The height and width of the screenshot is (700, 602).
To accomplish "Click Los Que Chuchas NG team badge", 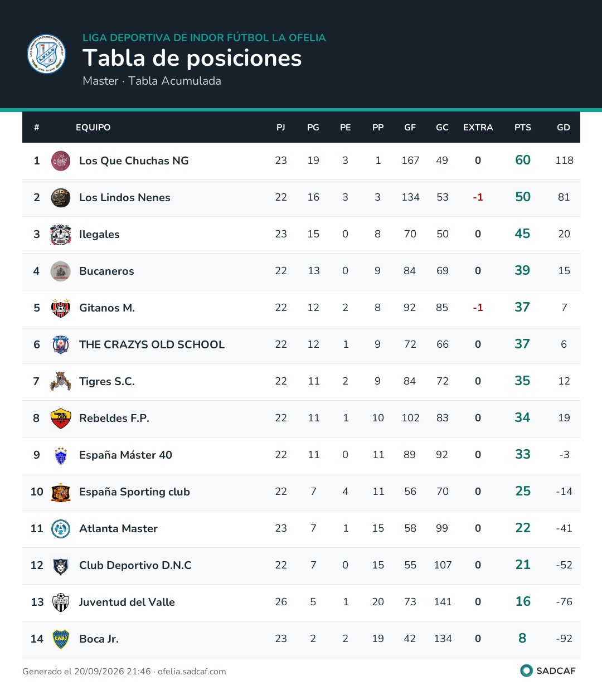I will pyautogui.click(x=61, y=161).
